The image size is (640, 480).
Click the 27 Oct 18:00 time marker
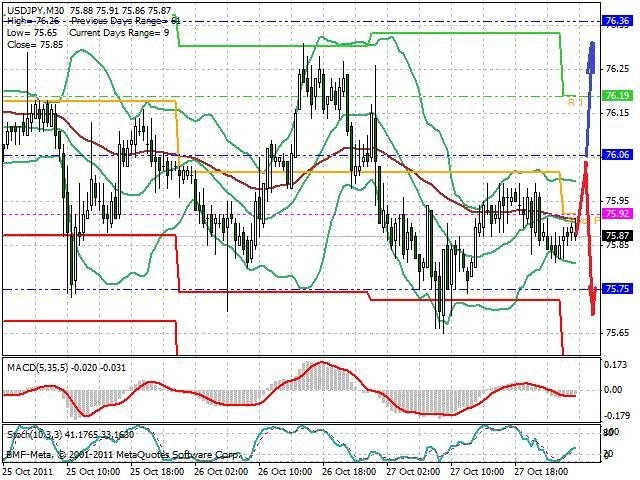pos(542,472)
